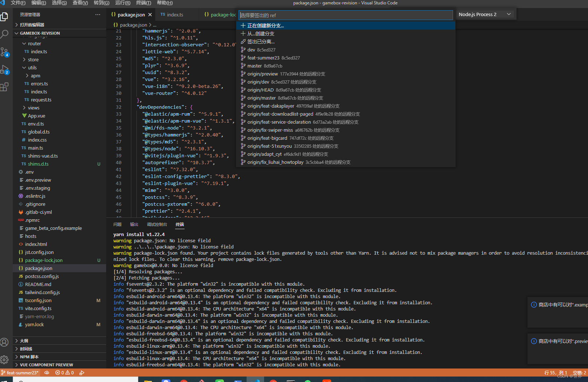Click line and column status indicator
The height and width of the screenshot is (382, 588).
(x=556, y=373)
